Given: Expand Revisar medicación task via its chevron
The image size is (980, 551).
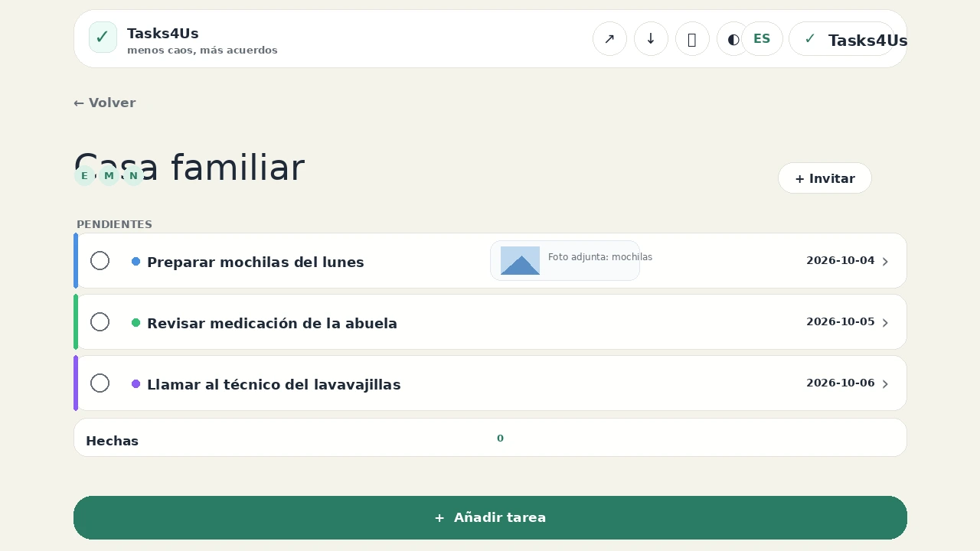Looking at the screenshot, I should (x=885, y=323).
